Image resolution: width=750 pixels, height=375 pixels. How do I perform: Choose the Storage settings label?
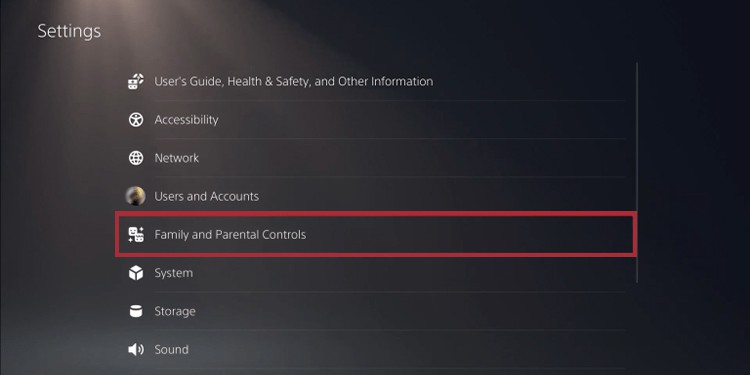(x=175, y=311)
